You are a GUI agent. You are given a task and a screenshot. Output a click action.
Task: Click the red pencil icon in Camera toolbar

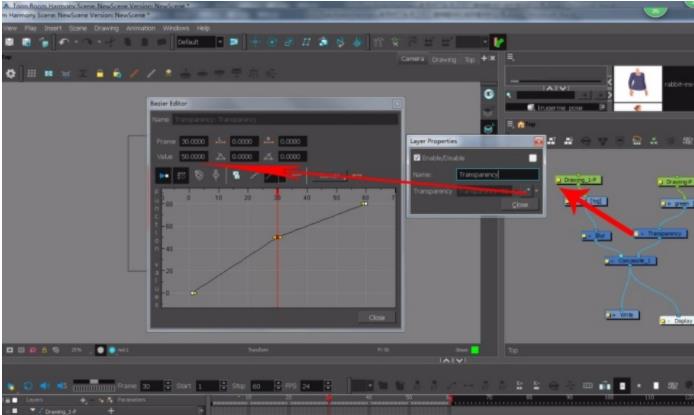134,73
